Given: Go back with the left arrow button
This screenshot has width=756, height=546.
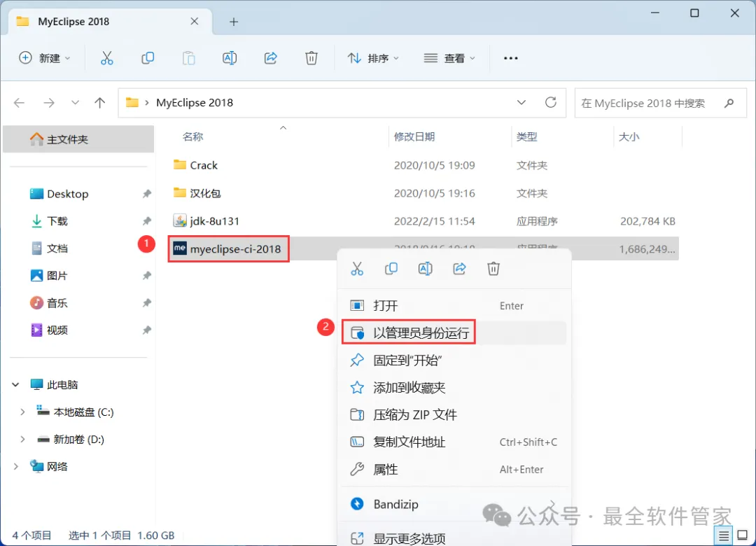Looking at the screenshot, I should pyautogui.click(x=20, y=103).
